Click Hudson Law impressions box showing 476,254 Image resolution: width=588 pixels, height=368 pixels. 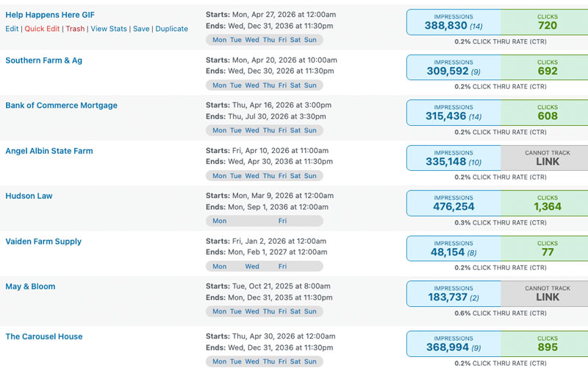pos(453,203)
